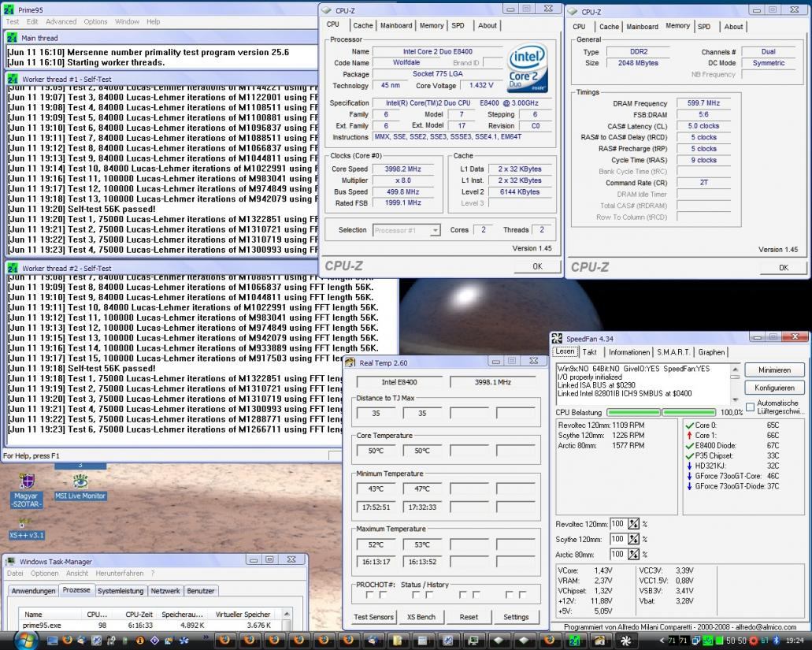Adjust the Scythe 120mm speed stepper
The width and height of the screenshot is (812, 650).
[633, 539]
